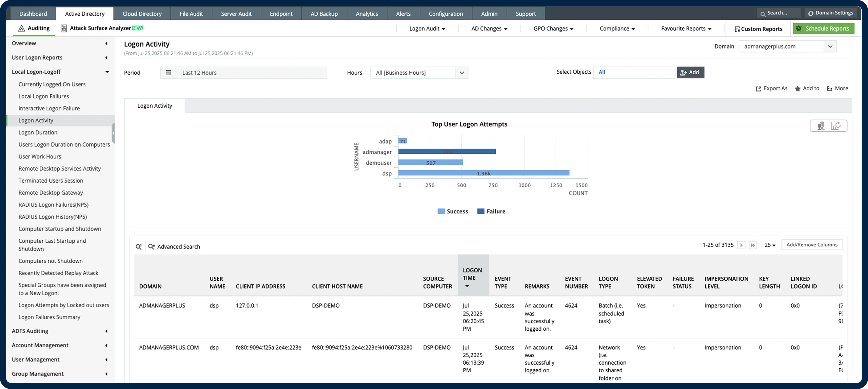Click the Select Objects input field
868x389 pixels.
point(634,72)
